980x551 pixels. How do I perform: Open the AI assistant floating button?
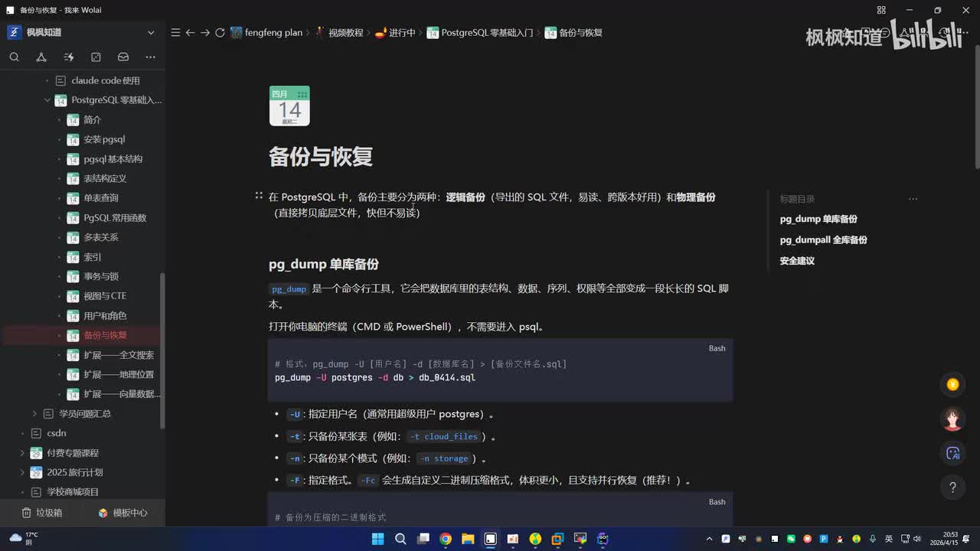(x=952, y=453)
